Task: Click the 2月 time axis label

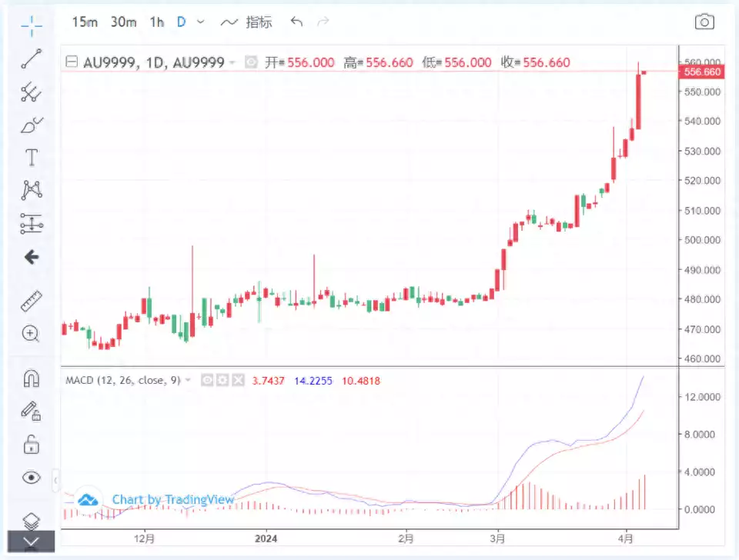Action: click(406, 538)
